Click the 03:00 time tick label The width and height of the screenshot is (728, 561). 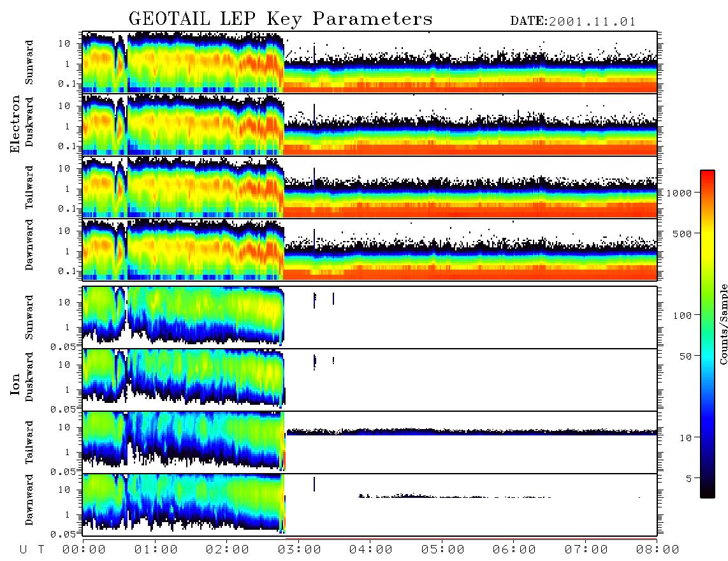click(x=300, y=550)
